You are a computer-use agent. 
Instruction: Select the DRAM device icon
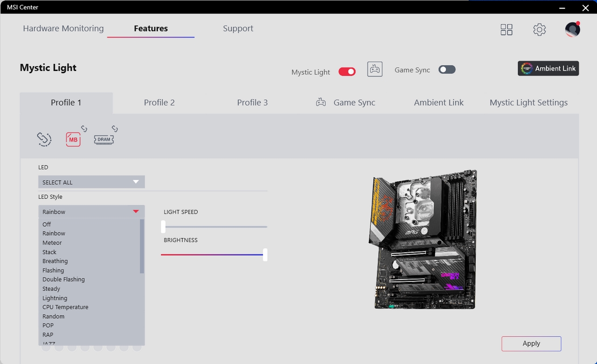tap(104, 139)
